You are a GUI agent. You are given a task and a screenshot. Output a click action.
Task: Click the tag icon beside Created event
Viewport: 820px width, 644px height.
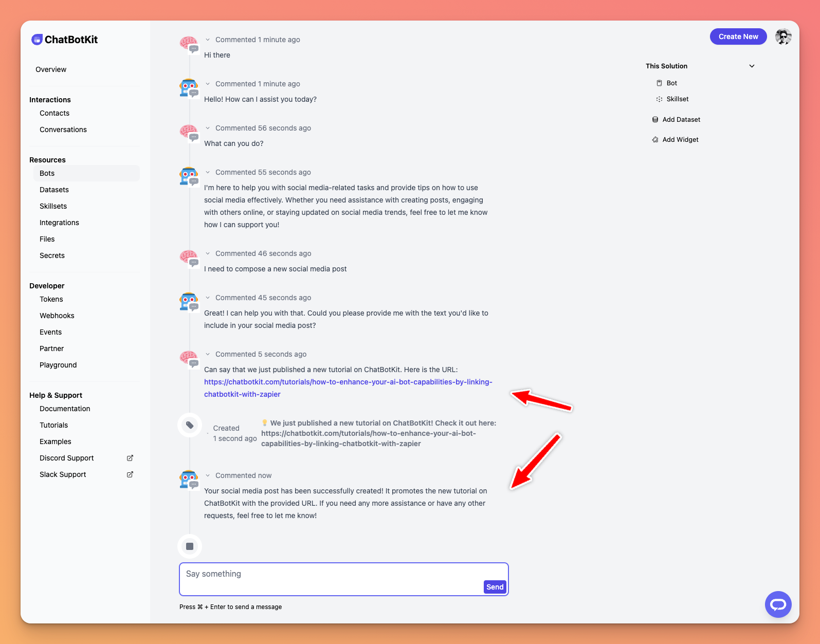[x=190, y=425]
